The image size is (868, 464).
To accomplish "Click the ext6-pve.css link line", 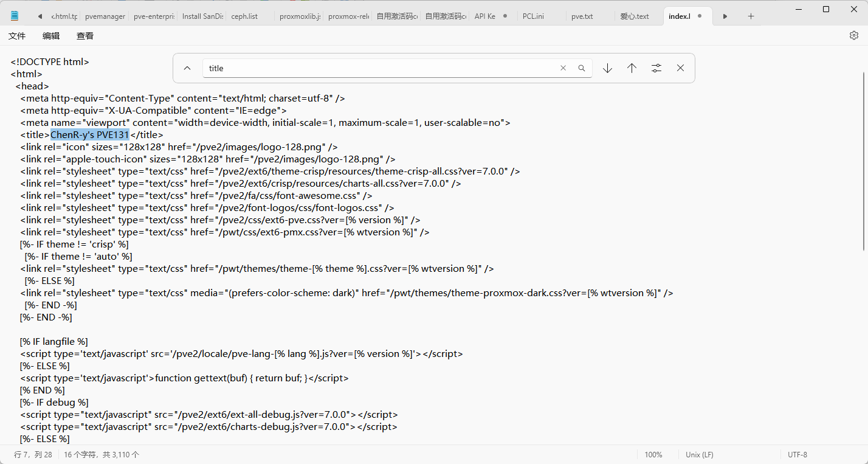I will (x=220, y=220).
